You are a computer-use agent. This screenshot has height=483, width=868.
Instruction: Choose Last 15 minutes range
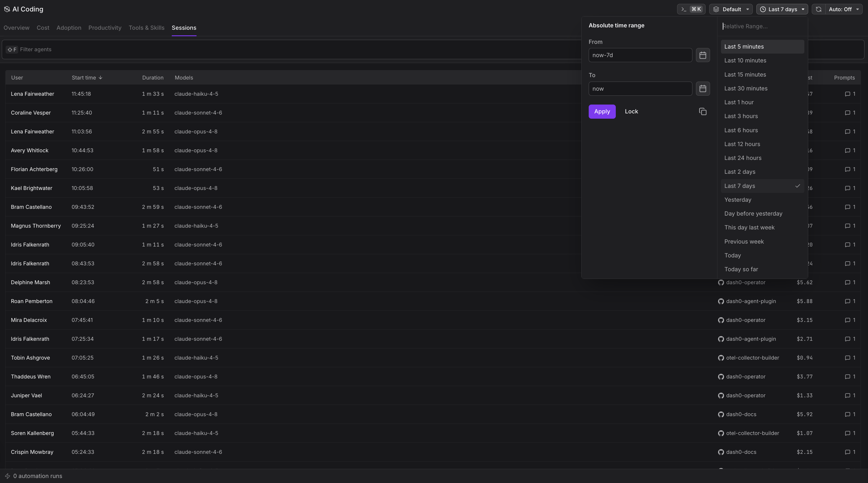pyautogui.click(x=762, y=75)
